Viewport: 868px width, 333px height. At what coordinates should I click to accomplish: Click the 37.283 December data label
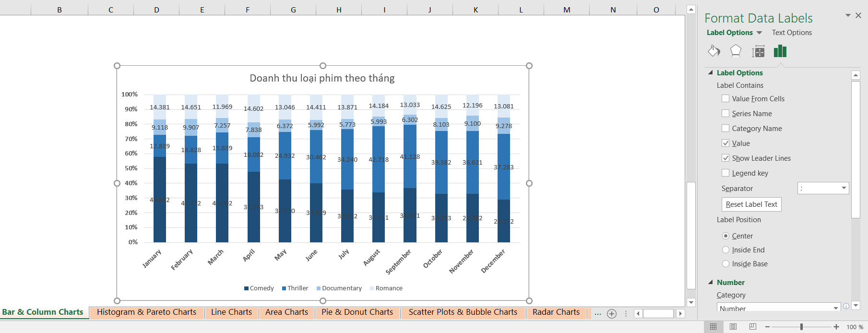coord(504,167)
